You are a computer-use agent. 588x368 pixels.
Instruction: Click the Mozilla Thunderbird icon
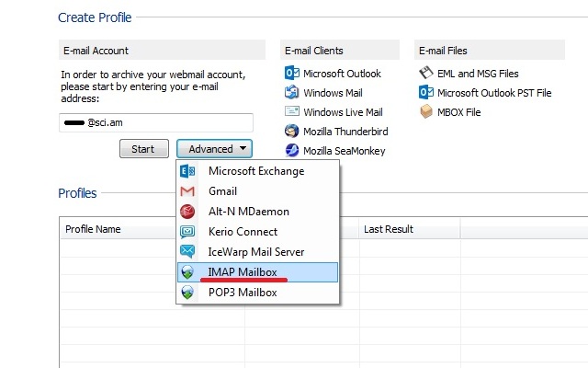[x=292, y=131]
